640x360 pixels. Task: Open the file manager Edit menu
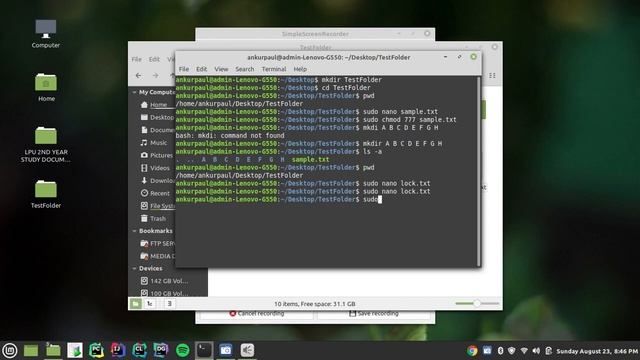pos(154,59)
